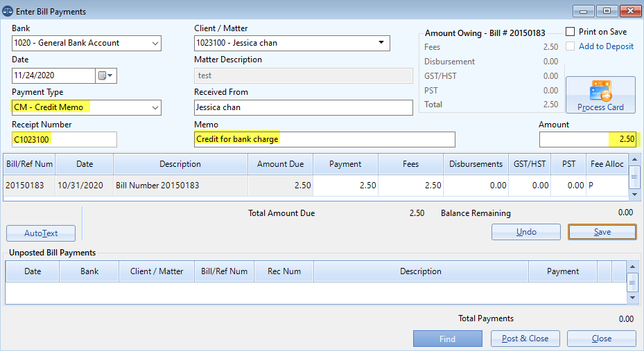Click the Fees column header
644x351 pixels.
[410, 164]
